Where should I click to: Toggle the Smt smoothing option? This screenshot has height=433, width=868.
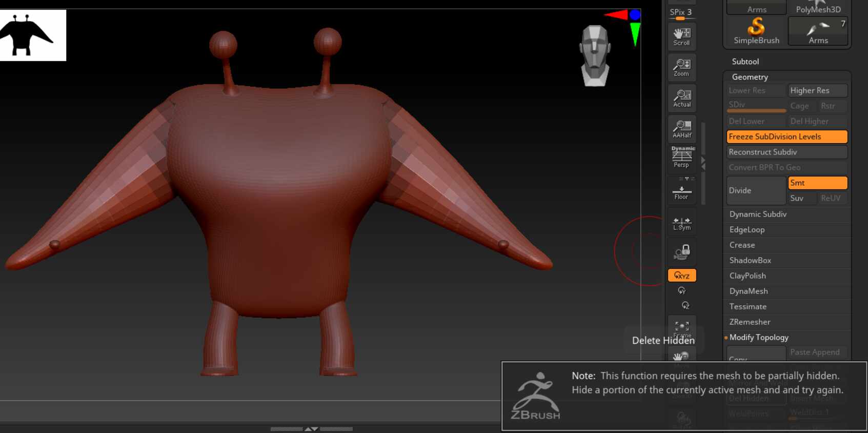(x=817, y=183)
